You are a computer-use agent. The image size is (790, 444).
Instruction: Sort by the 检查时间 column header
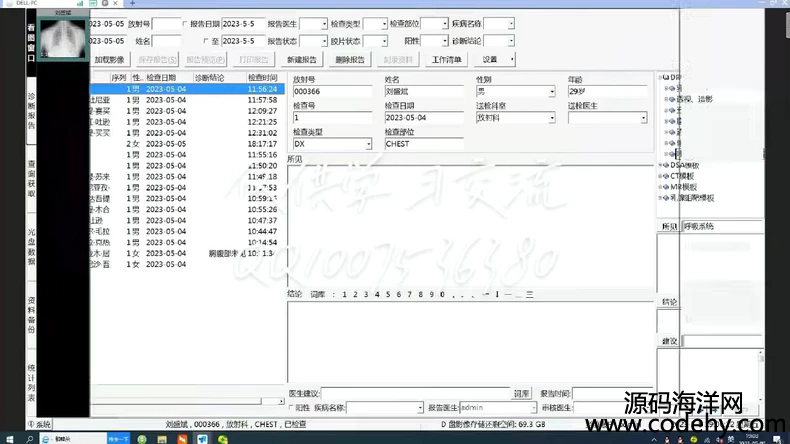[x=265, y=78]
